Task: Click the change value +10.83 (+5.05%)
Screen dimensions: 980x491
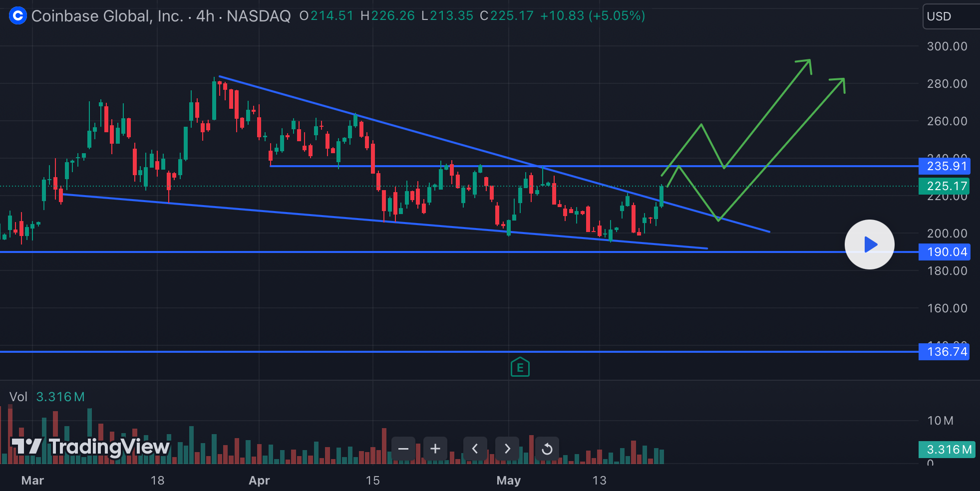Action: click(x=593, y=16)
